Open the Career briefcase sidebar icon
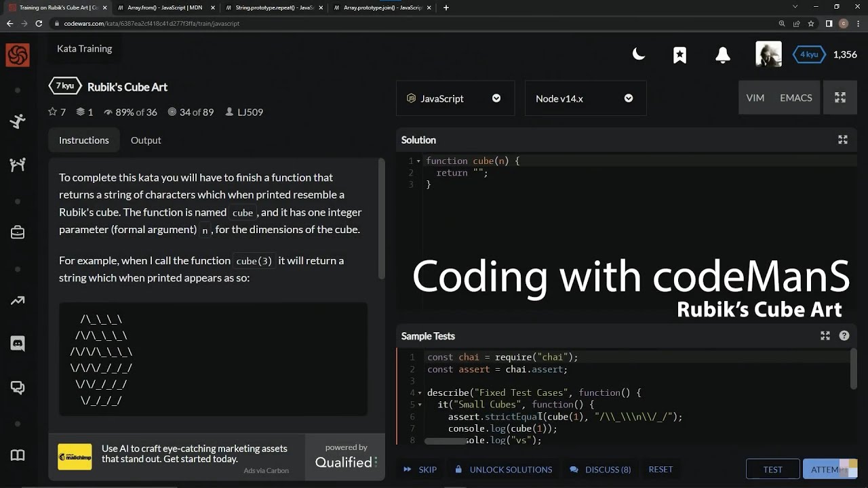 [x=18, y=232]
